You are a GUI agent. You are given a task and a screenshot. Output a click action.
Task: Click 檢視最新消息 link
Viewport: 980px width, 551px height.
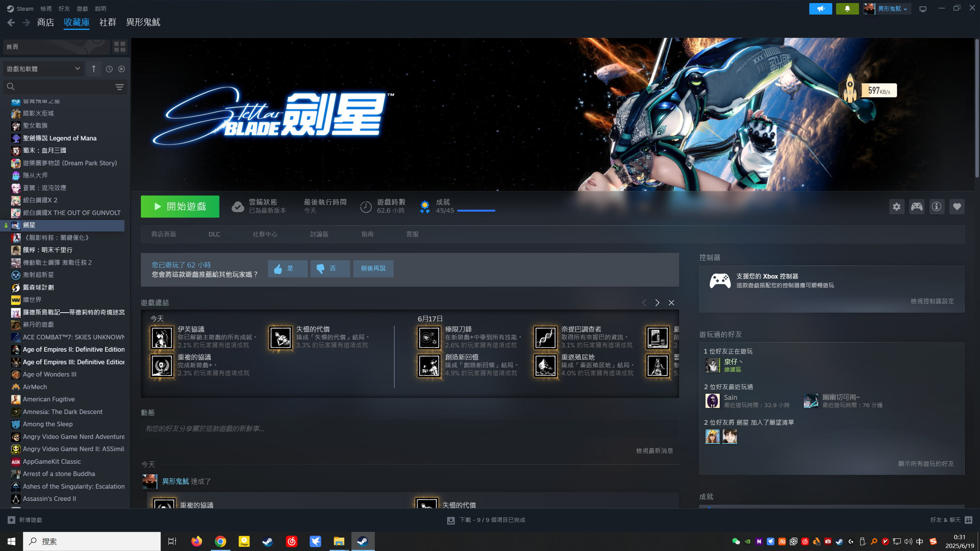click(655, 451)
